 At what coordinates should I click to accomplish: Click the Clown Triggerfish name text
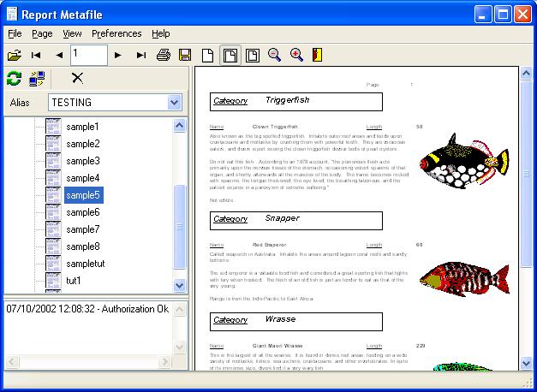tap(275, 127)
